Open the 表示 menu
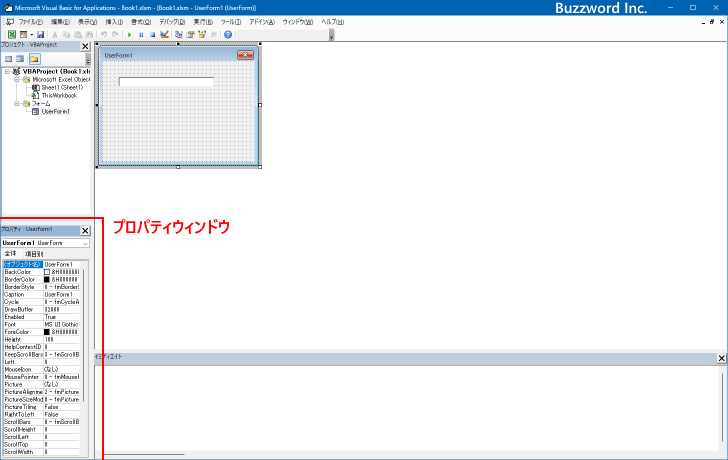Screen dimensions: 728x460 coord(87,22)
